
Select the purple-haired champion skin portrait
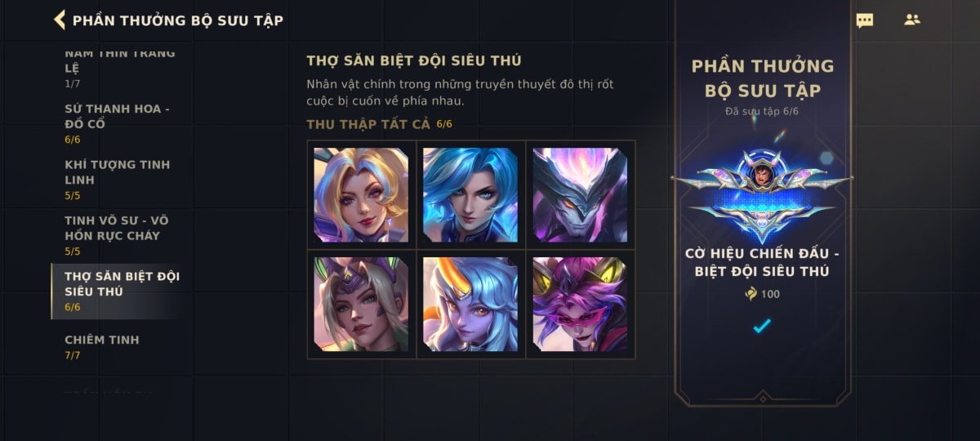[580, 304]
